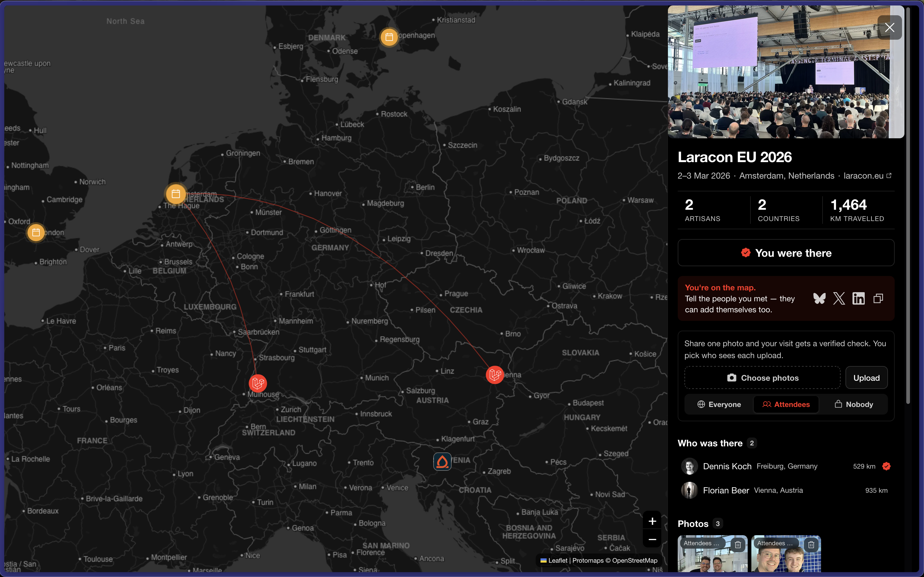Share on LinkedIn via icon
Viewport: 924px width, 577px height.
click(x=858, y=299)
